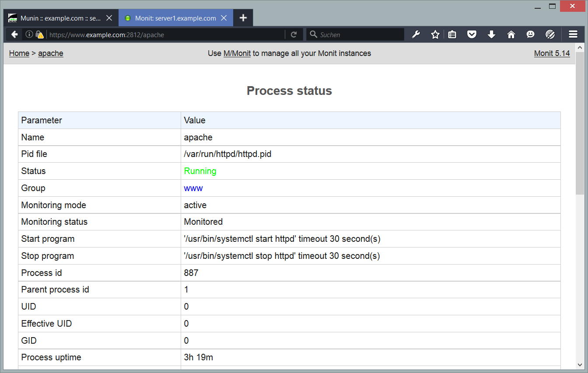Screen dimensions: 588x373
Task: Click the scrollbar down arrow
Action: 580,365
